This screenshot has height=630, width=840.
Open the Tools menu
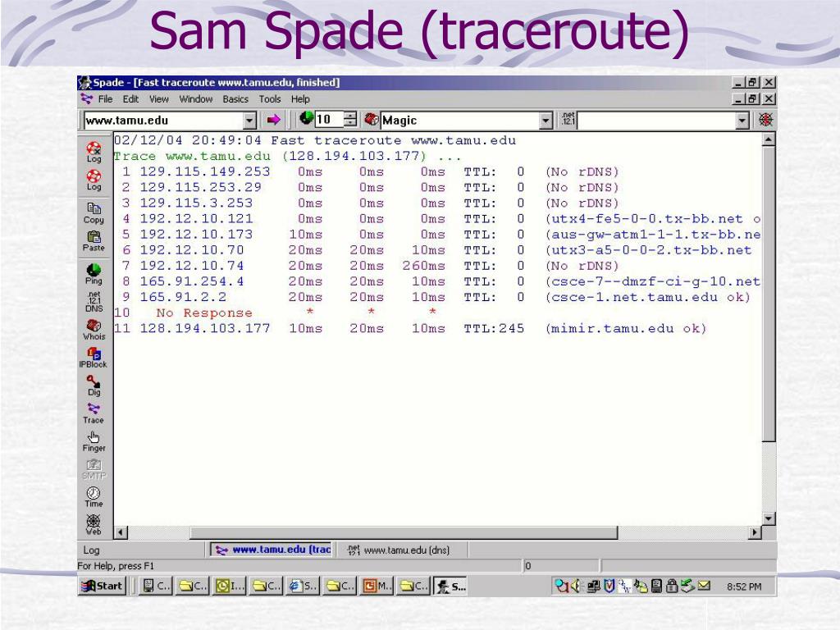coord(269,99)
